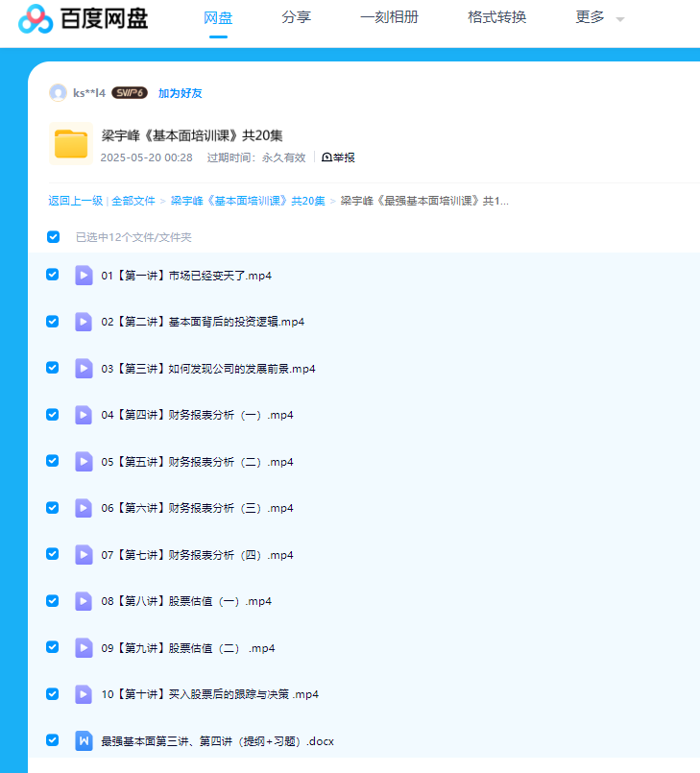Open the 格式转换 tab
Image resolution: width=700 pixels, height=773 pixels.
tap(496, 17)
